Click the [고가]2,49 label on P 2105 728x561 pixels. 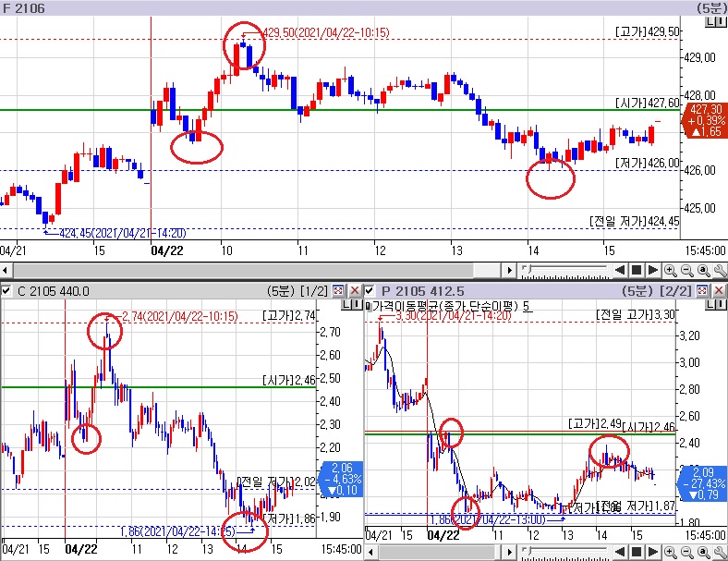pos(595,423)
